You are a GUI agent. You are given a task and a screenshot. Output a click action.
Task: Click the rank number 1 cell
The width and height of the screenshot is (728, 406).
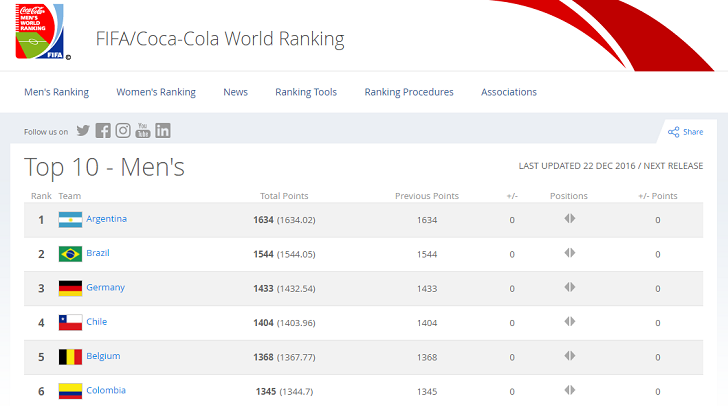41,220
